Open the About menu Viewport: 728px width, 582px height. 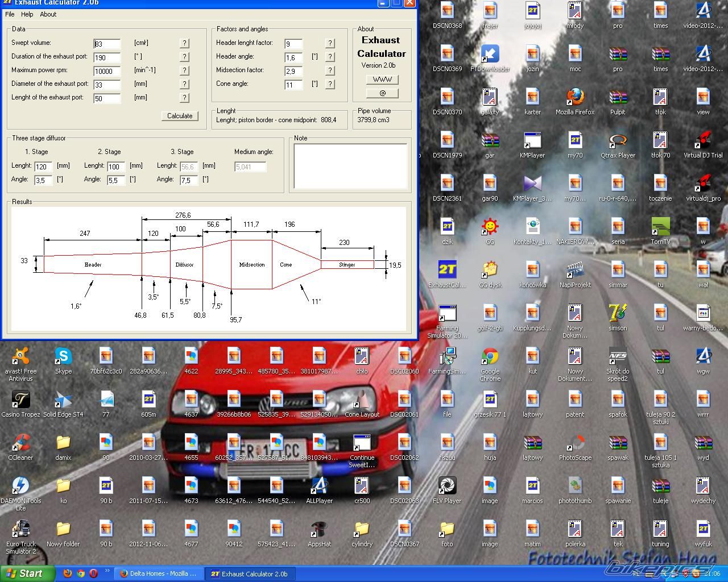pyautogui.click(x=48, y=14)
